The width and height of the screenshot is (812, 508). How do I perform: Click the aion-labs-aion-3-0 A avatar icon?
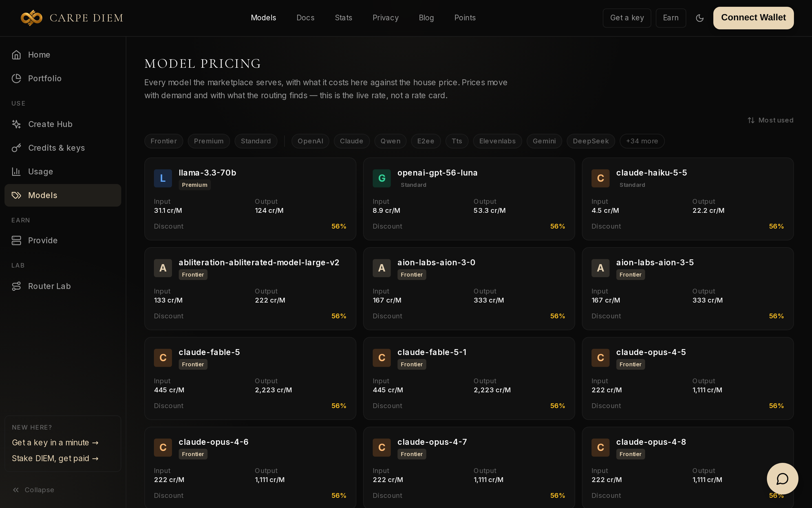(x=382, y=268)
